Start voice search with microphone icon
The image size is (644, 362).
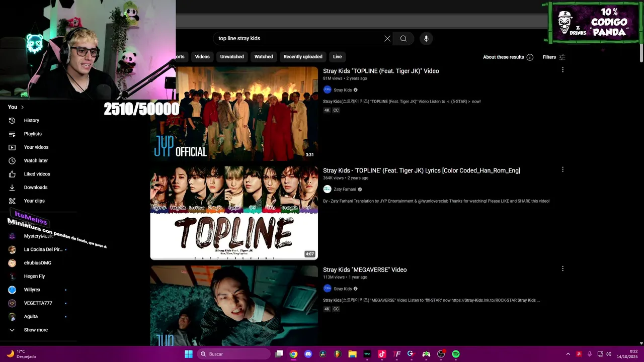(426, 39)
